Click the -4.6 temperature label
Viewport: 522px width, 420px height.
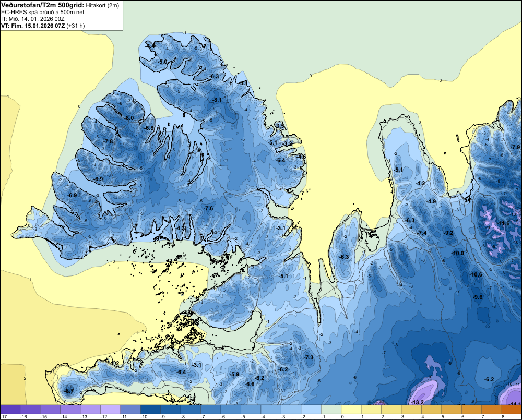[301, 157]
